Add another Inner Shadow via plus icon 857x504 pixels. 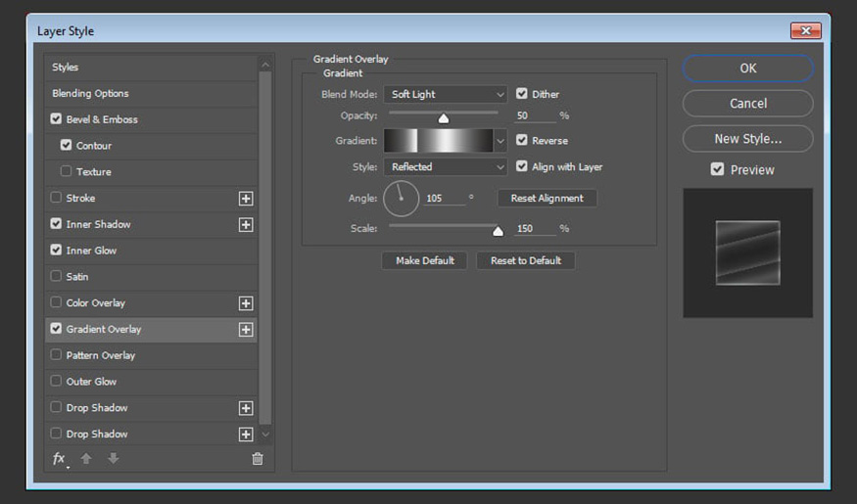pyautogui.click(x=246, y=225)
